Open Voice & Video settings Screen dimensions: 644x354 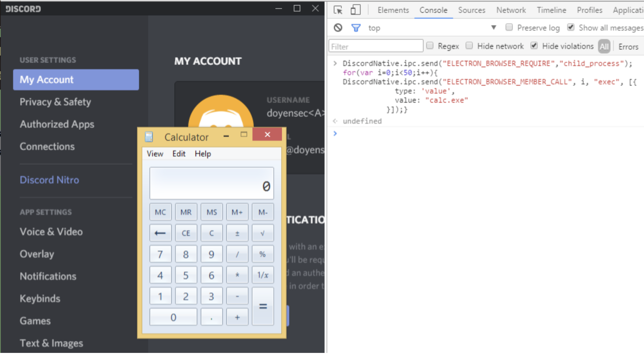pos(51,232)
